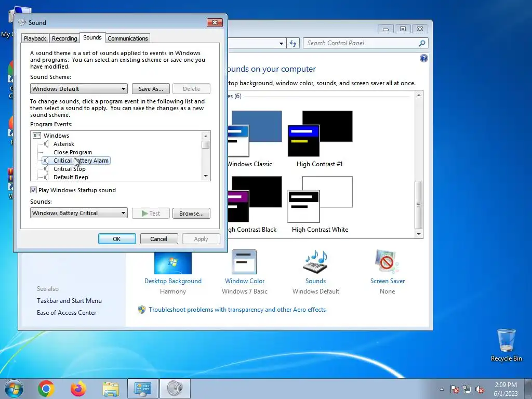Click themes list scroll up arrow
The width and height of the screenshot is (532, 399).
pyautogui.click(x=419, y=95)
